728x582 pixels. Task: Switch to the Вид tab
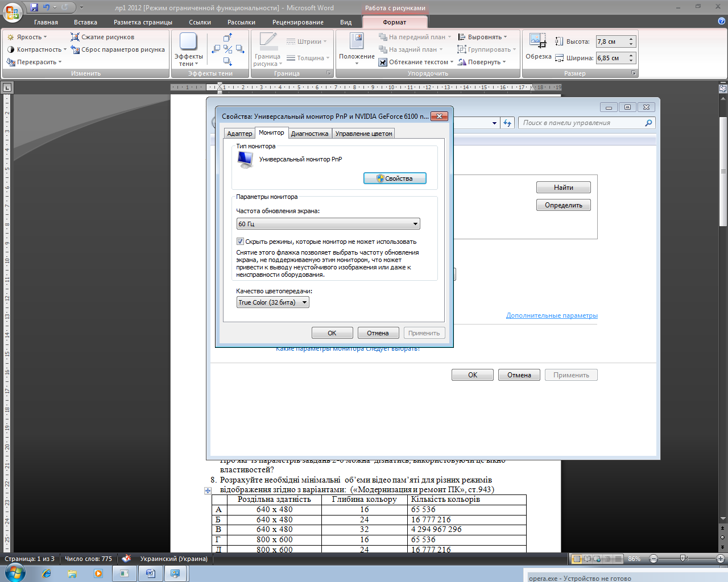346,22
